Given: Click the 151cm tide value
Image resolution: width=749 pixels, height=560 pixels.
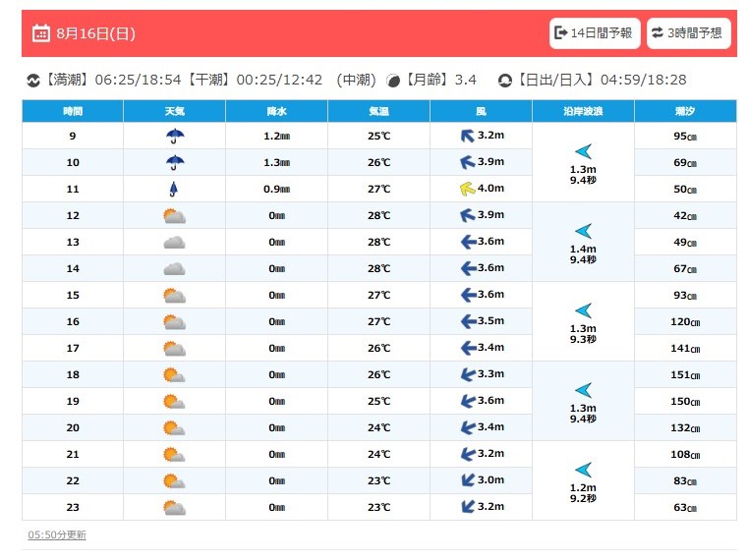Looking at the screenshot, I should [685, 374].
